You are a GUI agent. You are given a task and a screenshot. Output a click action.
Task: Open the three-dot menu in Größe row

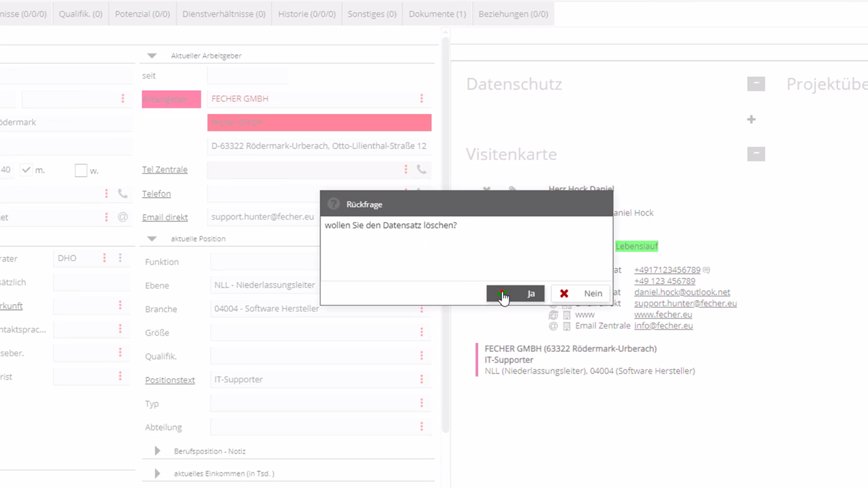[x=421, y=332]
